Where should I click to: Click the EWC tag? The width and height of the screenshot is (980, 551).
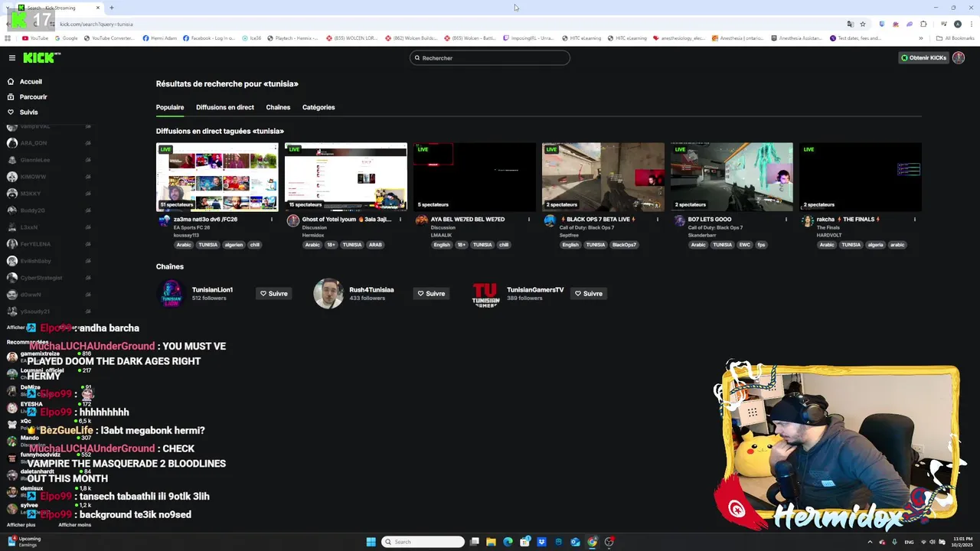pyautogui.click(x=744, y=245)
